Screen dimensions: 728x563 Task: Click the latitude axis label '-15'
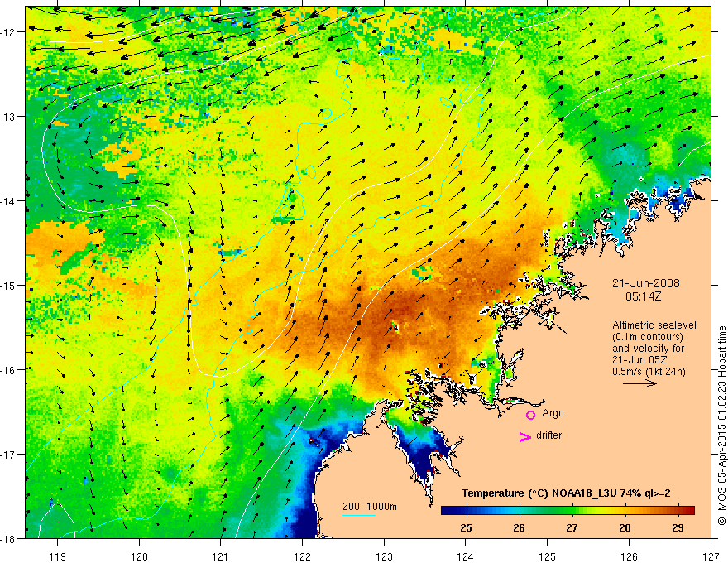click(9, 286)
